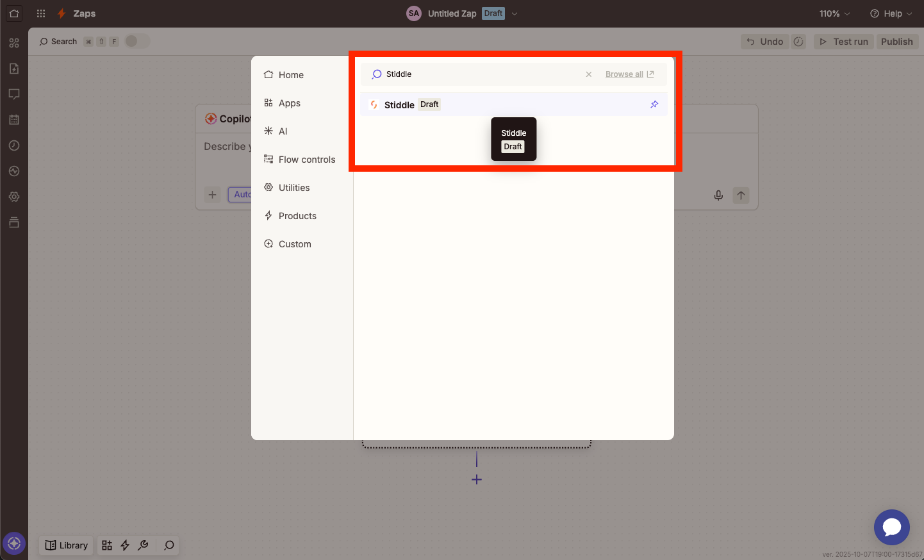Click the Copilot microphone icon
This screenshot has width=924, height=560.
click(x=718, y=195)
